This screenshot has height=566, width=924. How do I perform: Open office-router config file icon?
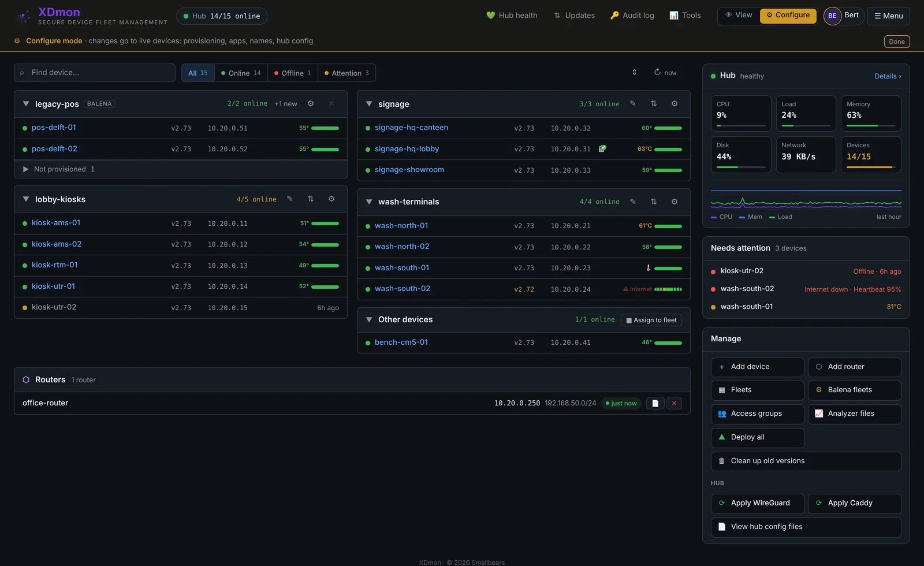pyautogui.click(x=655, y=403)
